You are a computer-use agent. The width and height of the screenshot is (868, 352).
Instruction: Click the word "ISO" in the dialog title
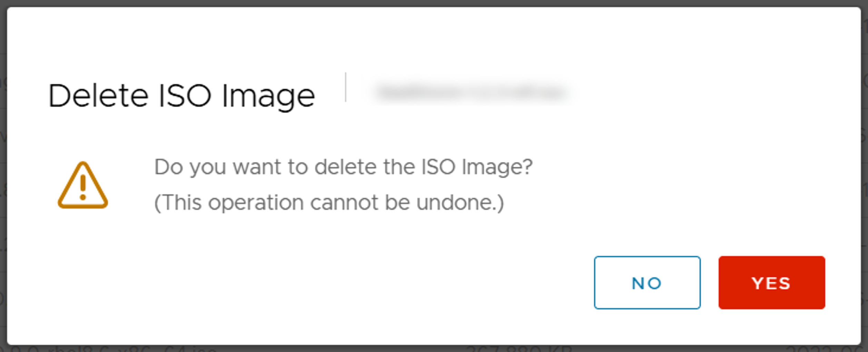click(185, 96)
